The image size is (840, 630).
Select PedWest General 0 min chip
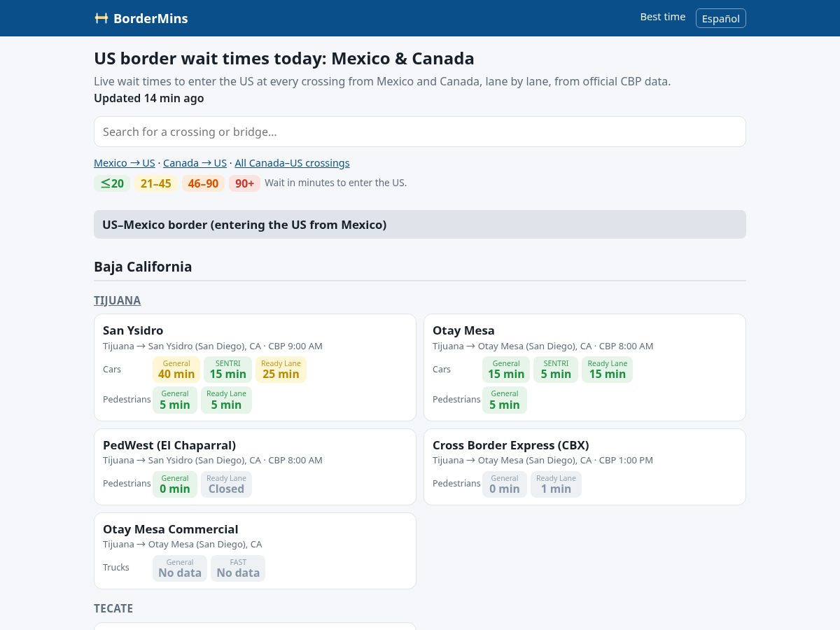click(175, 484)
